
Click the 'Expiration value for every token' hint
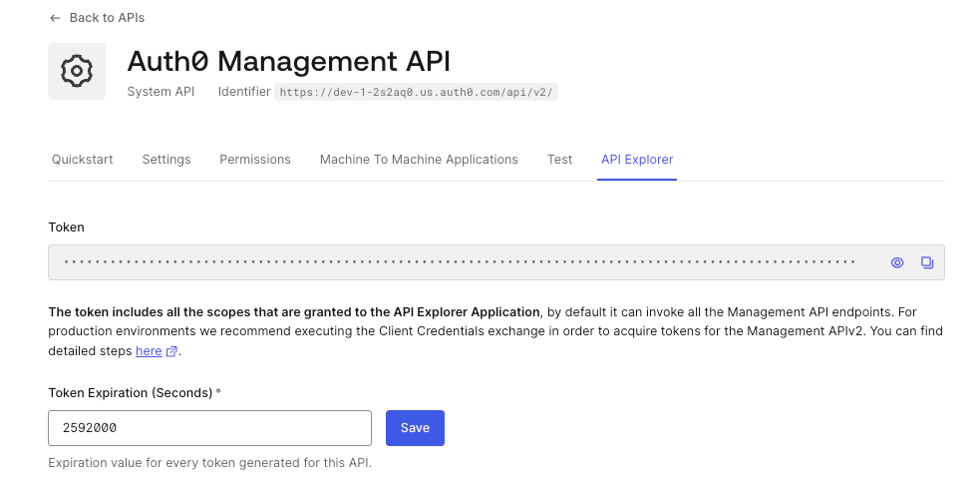210,463
